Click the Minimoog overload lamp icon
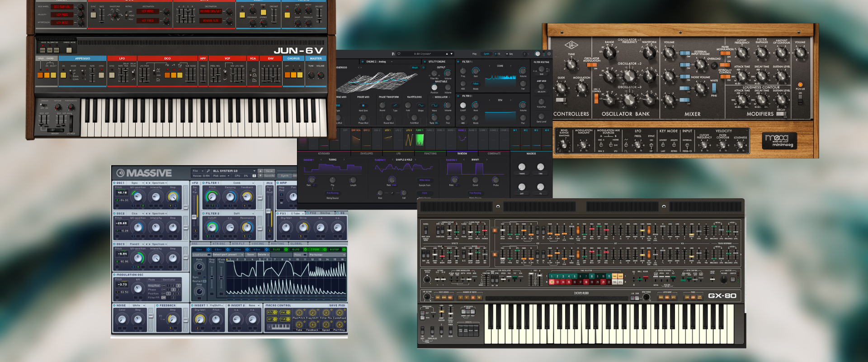The image size is (868, 362). [714, 65]
